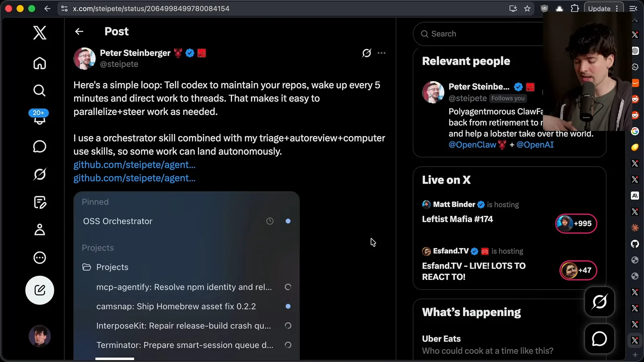Open new tab with the plus icon
Viewport: 644px width, 362px height.
point(635,355)
